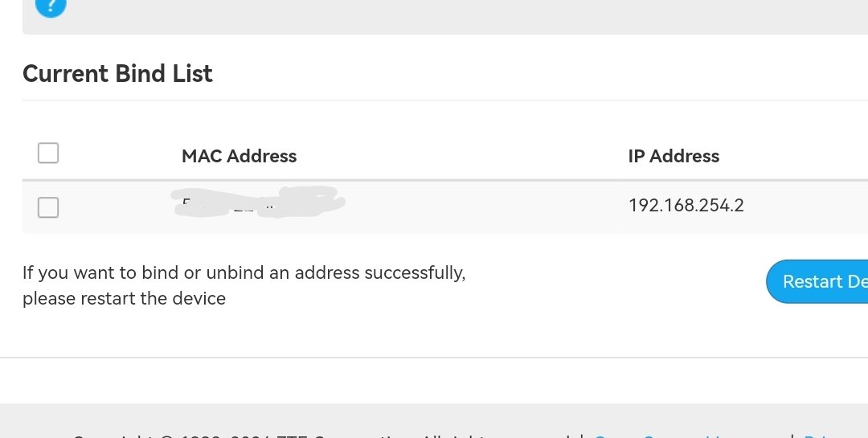
Task: Click the 'please restart the device' line
Action: click(124, 299)
